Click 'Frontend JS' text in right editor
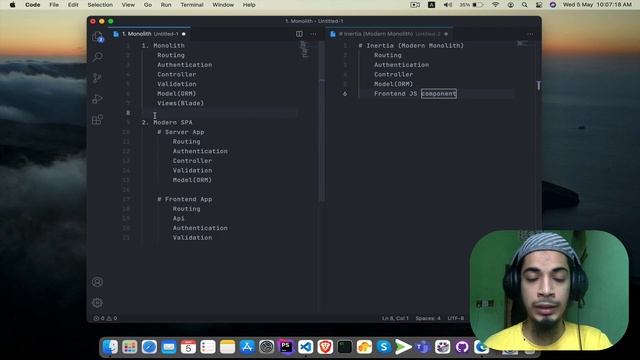This screenshot has height=360, width=640. pyautogui.click(x=396, y=93)
